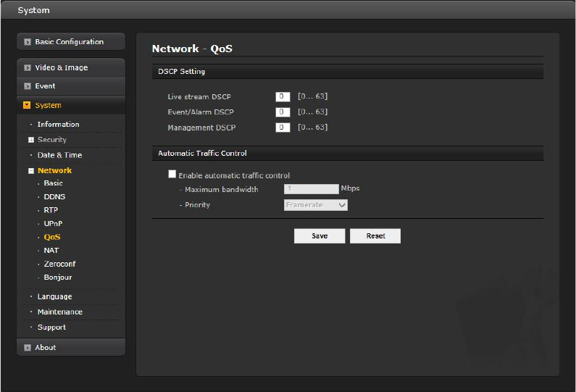
Task: Open Basic Configuration menu
Action: (71, 41)
